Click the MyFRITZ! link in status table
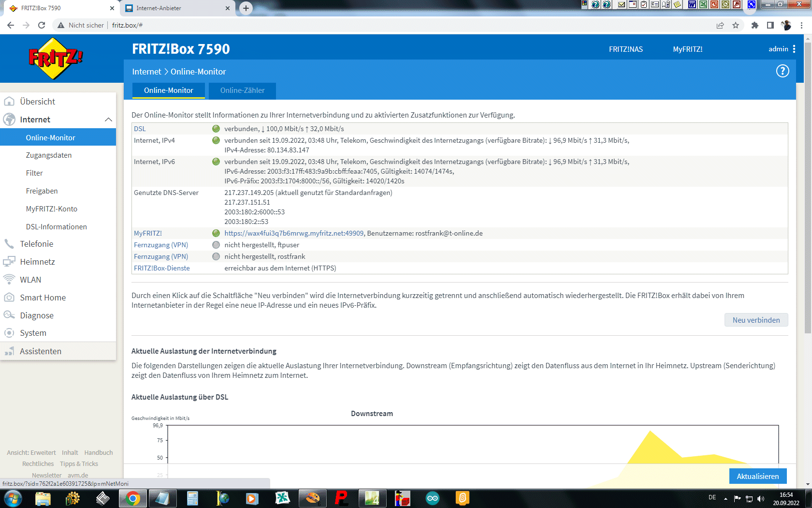812x508 pixels. pyautogui.click(x=148, y=233)
